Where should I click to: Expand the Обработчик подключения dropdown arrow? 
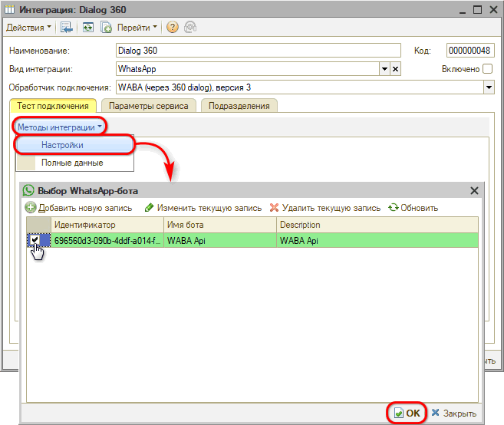(x=489, y=87)
